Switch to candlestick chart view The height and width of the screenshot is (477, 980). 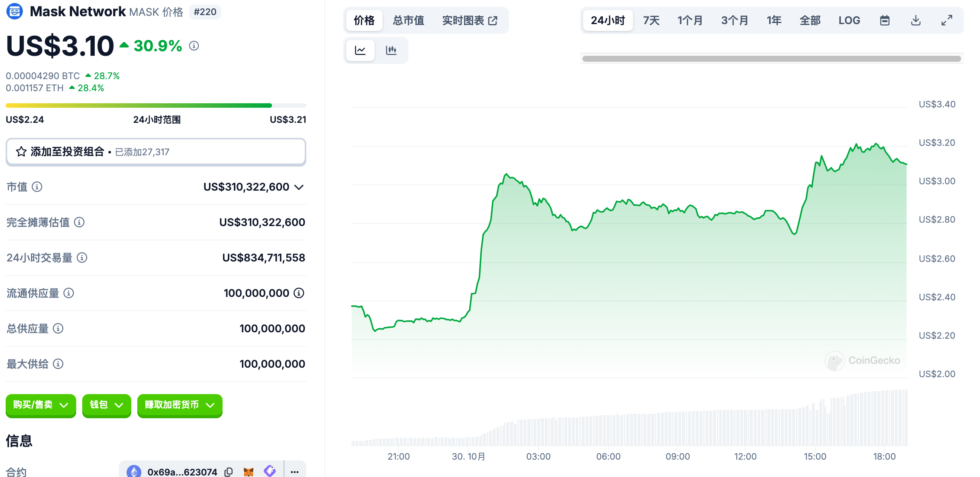(391, 50)
